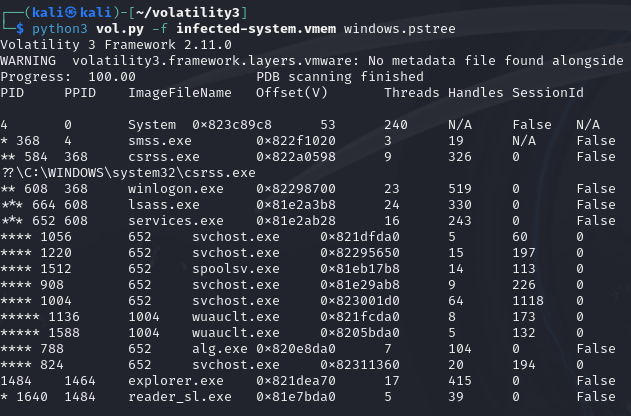Click the Offset(V) column header

(x=292, y=93)
